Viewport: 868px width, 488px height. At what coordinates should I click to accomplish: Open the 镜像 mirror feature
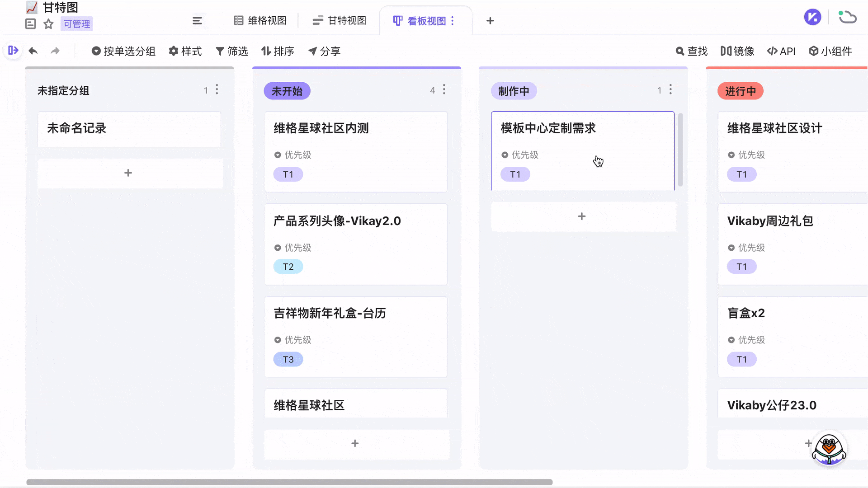tap(737, 51)
